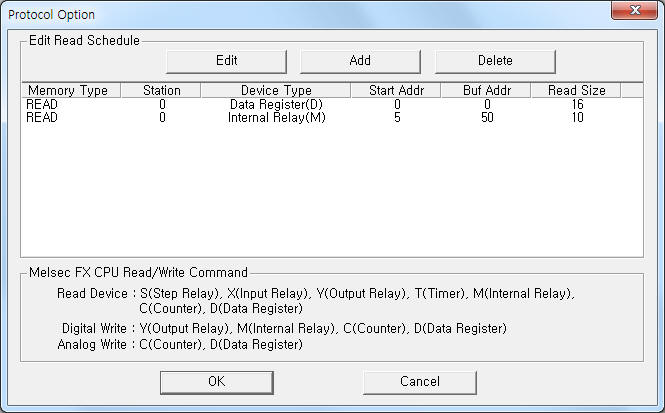This screenshot has height=413, width=665.
Task: Click Start Addr value 5
Action: pyautogui.click(x=397, y=117)
